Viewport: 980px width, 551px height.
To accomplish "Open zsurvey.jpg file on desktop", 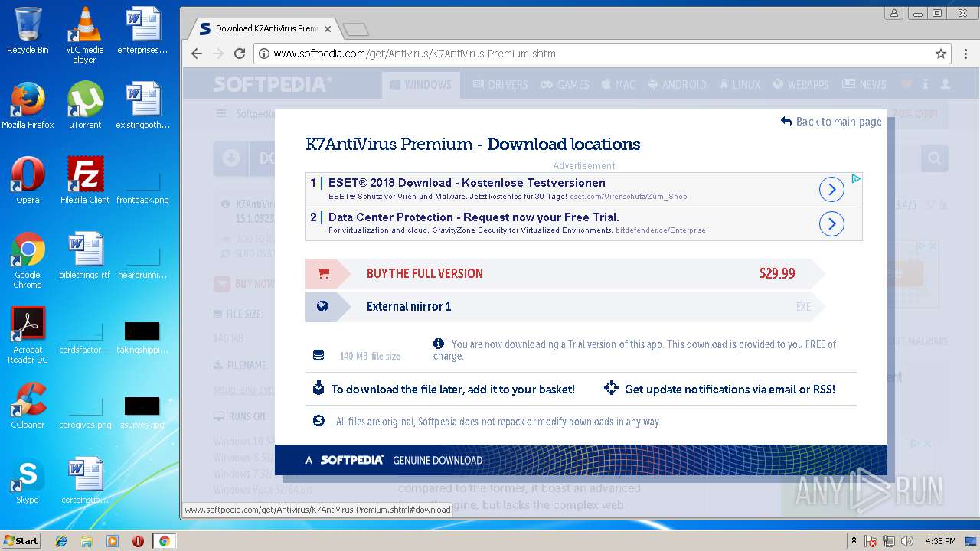I will [142, 413].
